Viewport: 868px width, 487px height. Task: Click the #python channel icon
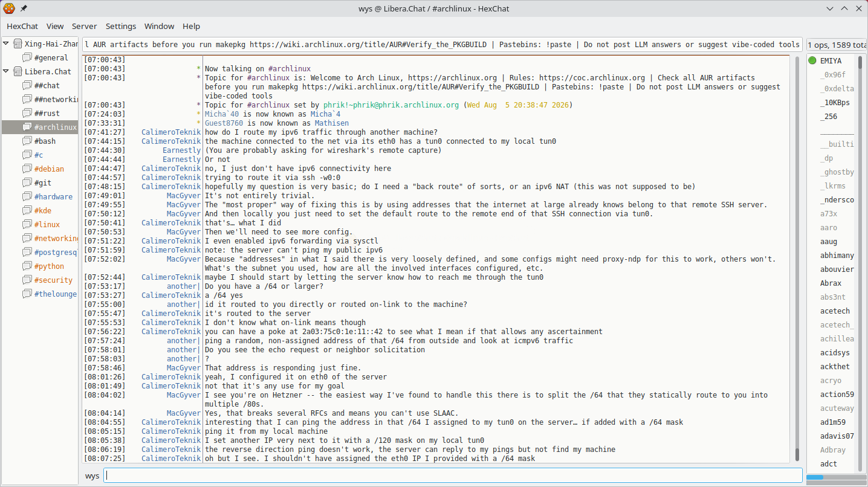27,266
